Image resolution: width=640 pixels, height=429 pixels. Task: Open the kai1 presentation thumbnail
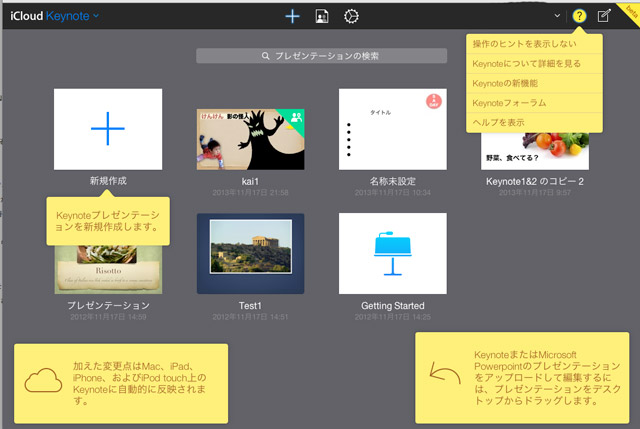(250, 139)
